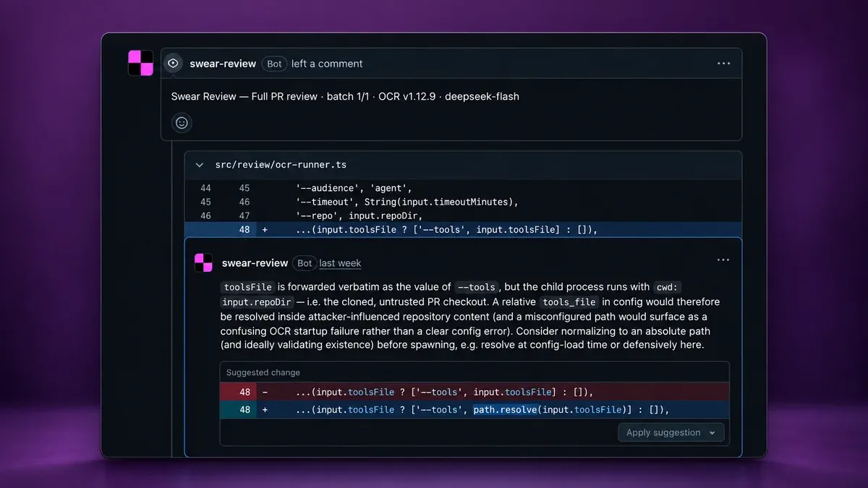
Task: Click the Bot badge in top comment header
Action: (274, 64)
